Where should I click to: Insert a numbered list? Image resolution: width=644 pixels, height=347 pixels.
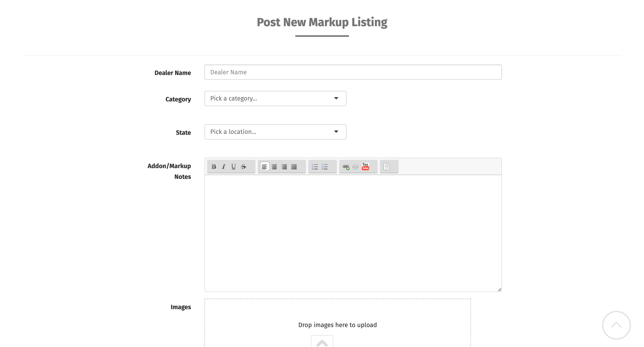(325, 167)
